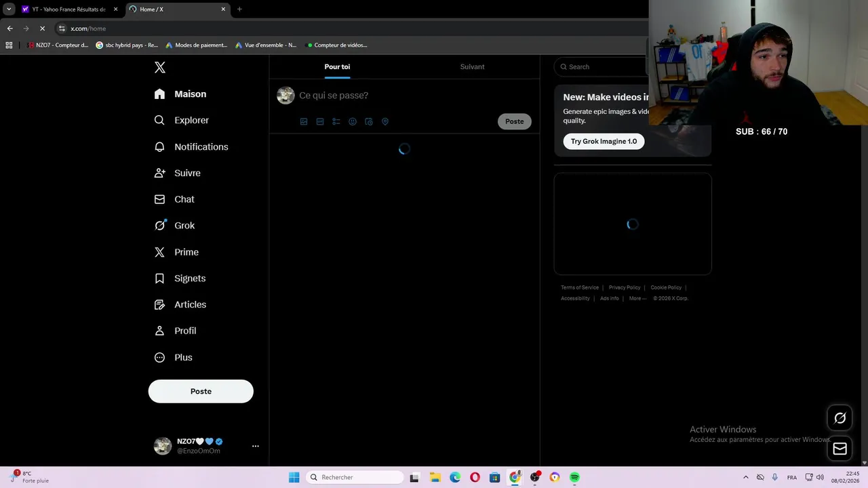Click the large Poste button in sidebar
Viewport: 868px width, 488px height.
[201, 391]
